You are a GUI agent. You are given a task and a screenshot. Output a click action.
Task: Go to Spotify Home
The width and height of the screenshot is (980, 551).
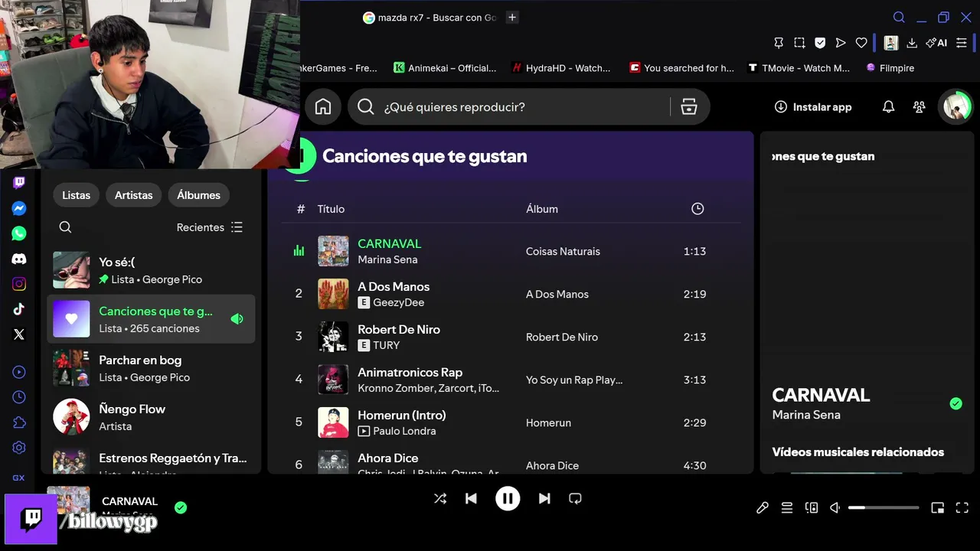pyautogui.click(x=323, y=107)
